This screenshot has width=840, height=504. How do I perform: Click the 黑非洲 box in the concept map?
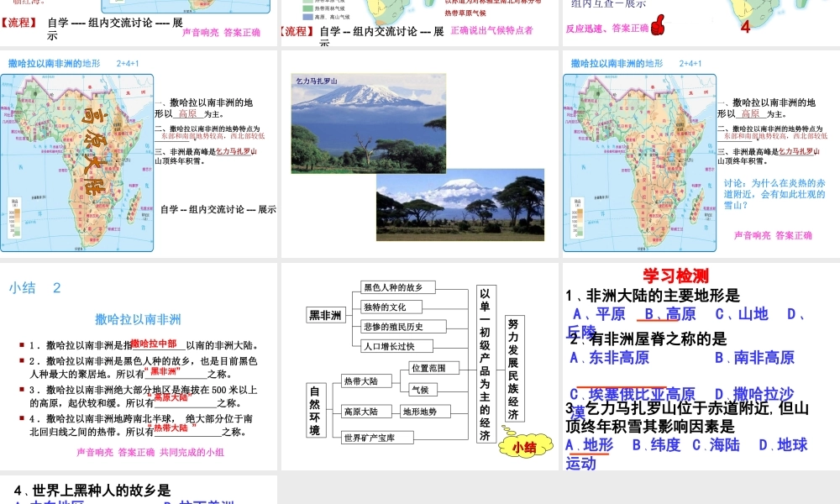(326, 315)
